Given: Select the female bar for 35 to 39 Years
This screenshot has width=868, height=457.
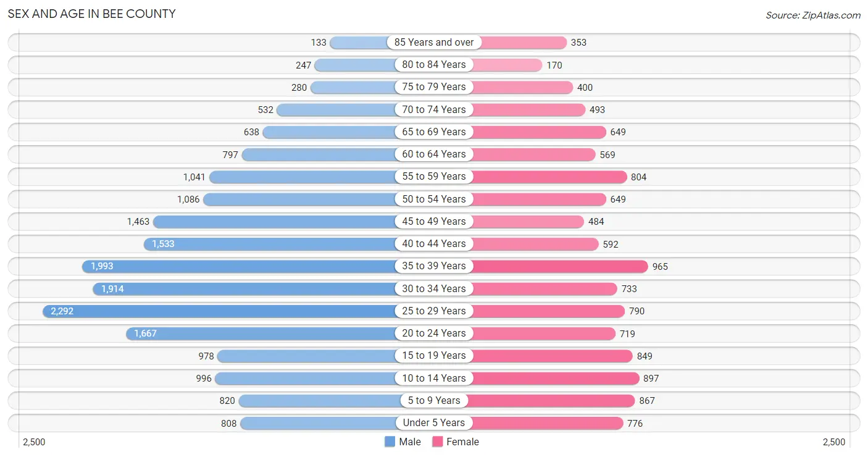Looking at the screenshot, I should 560,266.
